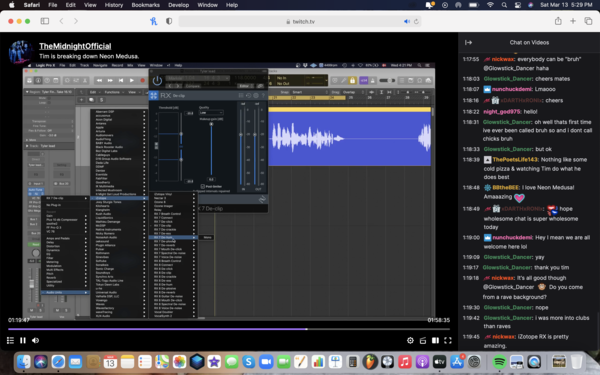Collapse the Chat on Videos panel
This screenshot has height=375, width=600.
coord(468,42)
